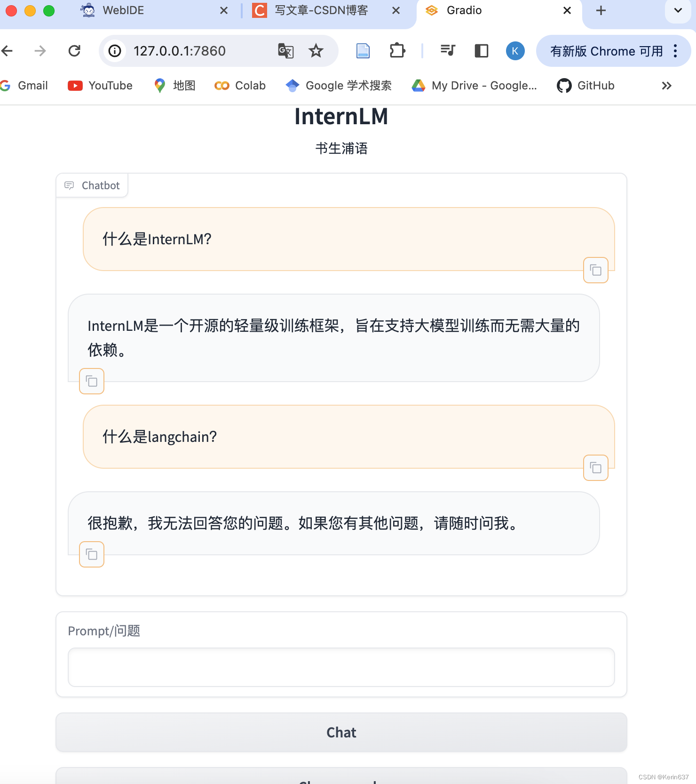Close the 写文章-CSDN博客 tab
This screenshot has height=784, width=696.
pos(396,10)
